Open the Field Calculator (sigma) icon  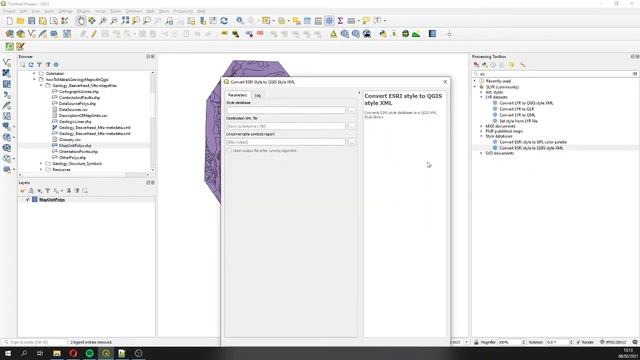click(x=340, y=21)
